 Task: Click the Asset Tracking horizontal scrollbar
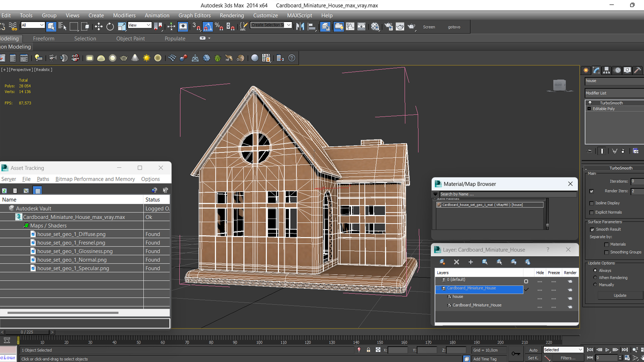(63, 313)
